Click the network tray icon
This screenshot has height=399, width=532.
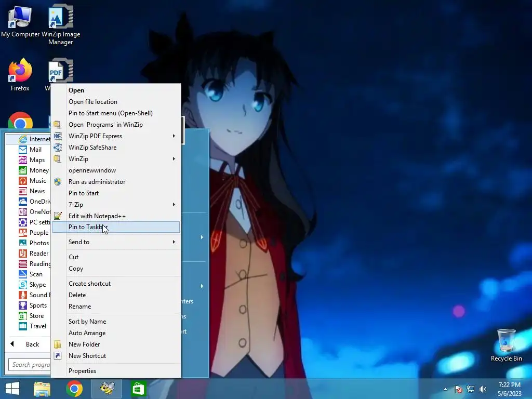pyautogui.click(x=471, y=389)
